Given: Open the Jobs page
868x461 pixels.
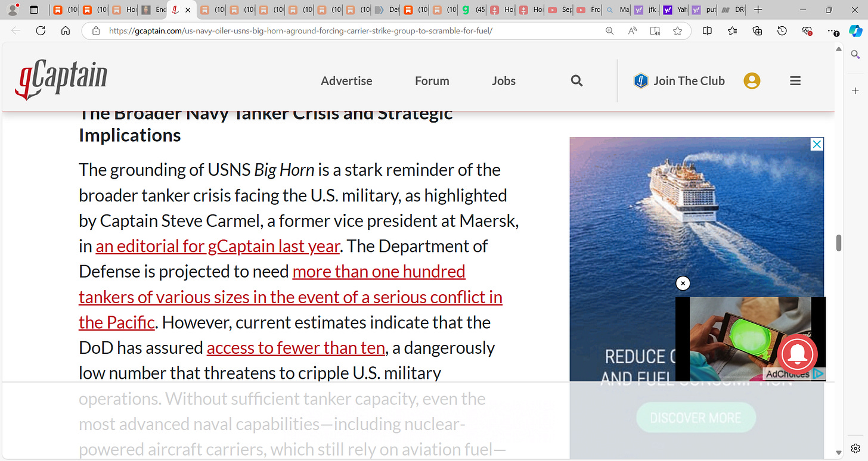Looking at the screenshot, I should click(x=504, y=80).
